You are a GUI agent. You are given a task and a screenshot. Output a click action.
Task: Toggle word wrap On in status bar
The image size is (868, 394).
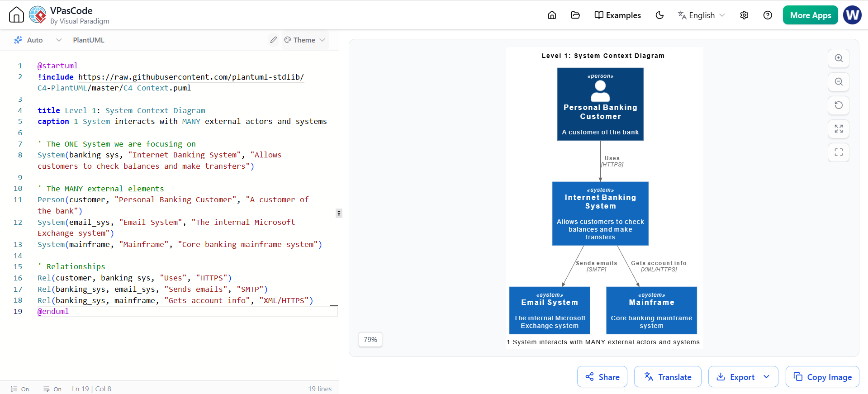(52, 389)
